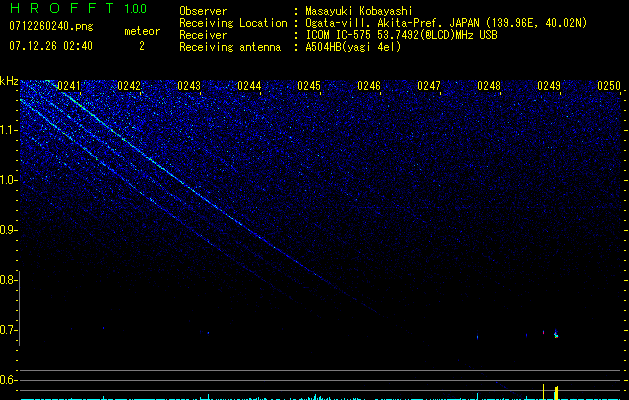This screenshot has width=629, height=400.
Task: Click the "Receiving Location" label
Action: pos(233,23)
